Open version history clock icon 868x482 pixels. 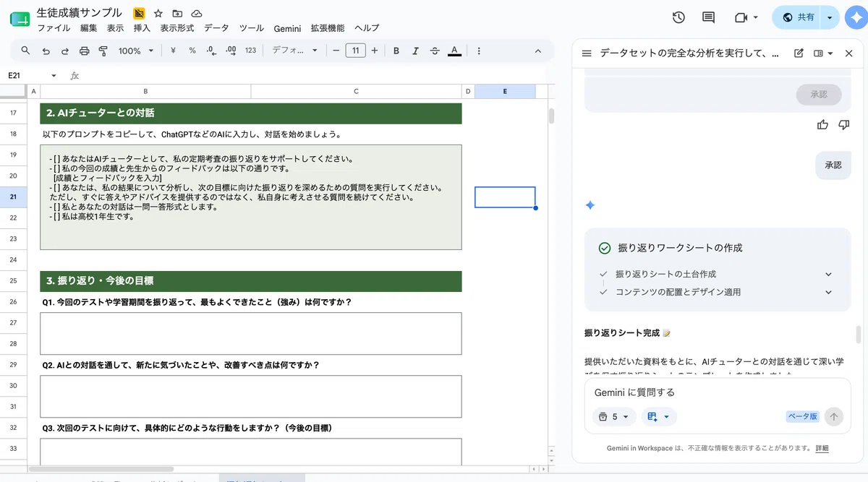pyautogui.click(x=678, y=17)
